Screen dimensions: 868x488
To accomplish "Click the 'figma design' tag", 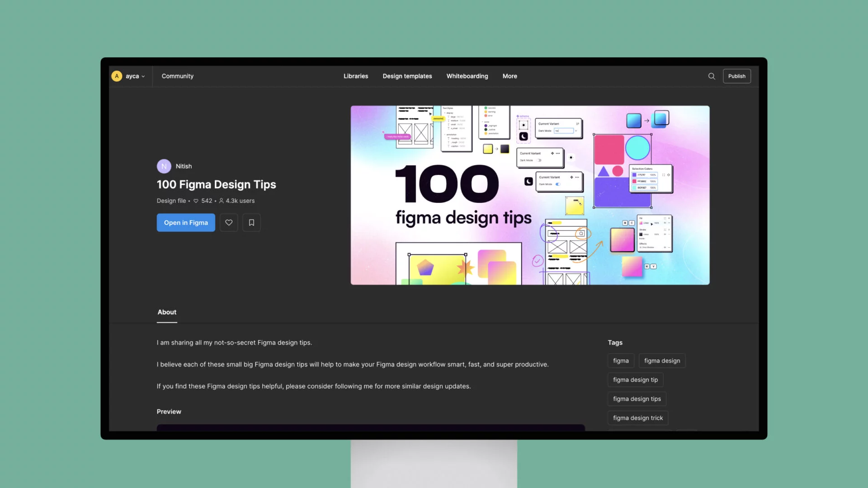I will 662,361.
